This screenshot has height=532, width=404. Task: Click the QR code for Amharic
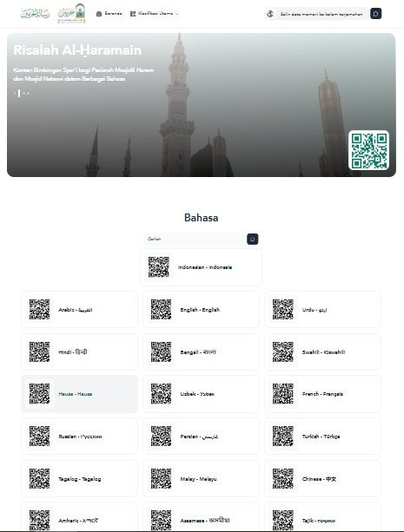click(39, 520)
